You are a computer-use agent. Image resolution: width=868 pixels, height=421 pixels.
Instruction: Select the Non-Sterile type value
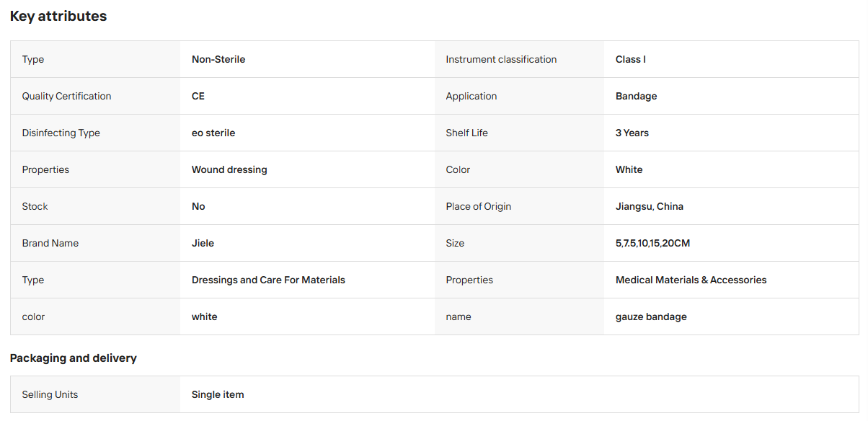pyautogui.click(x=218, y=59)
